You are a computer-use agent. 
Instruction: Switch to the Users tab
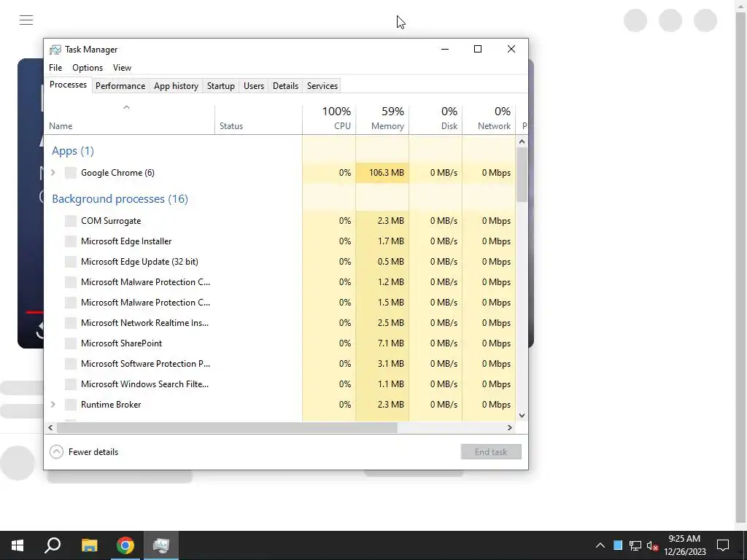(x=253, y=86)
